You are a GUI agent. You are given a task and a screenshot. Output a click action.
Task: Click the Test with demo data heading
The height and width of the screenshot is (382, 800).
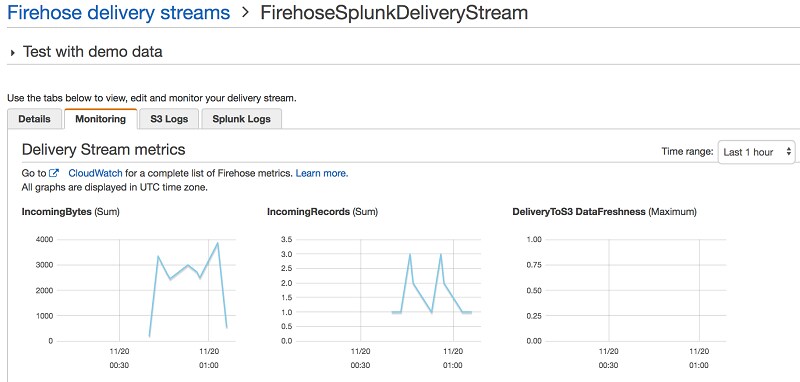pos(92,52)
